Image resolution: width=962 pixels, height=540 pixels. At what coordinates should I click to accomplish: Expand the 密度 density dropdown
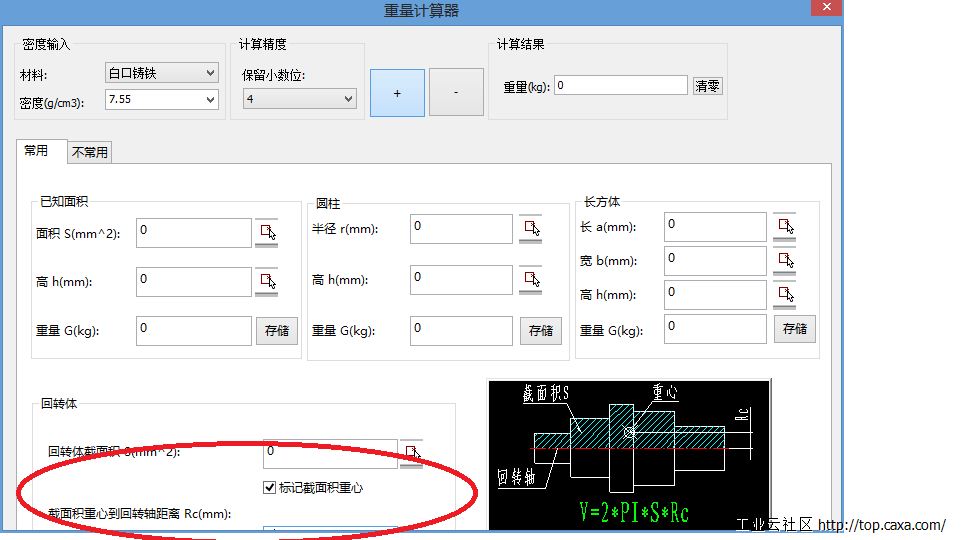pos(161,99)
